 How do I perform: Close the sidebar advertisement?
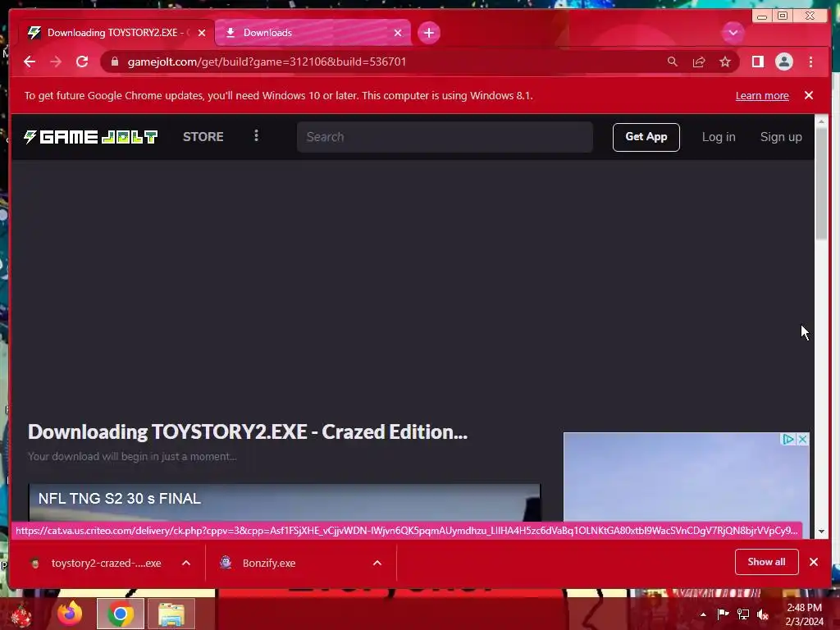pyautogui.click(x=802, y=440)
